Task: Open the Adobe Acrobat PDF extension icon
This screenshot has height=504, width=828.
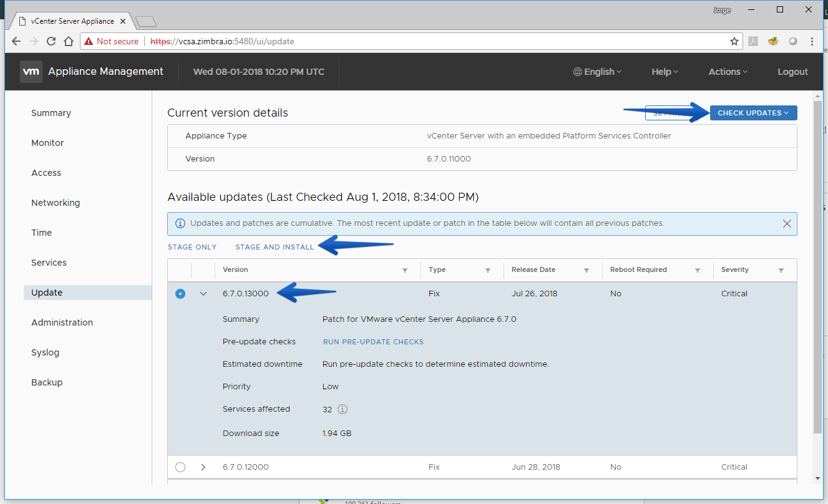Action: (x=754, y=41)
